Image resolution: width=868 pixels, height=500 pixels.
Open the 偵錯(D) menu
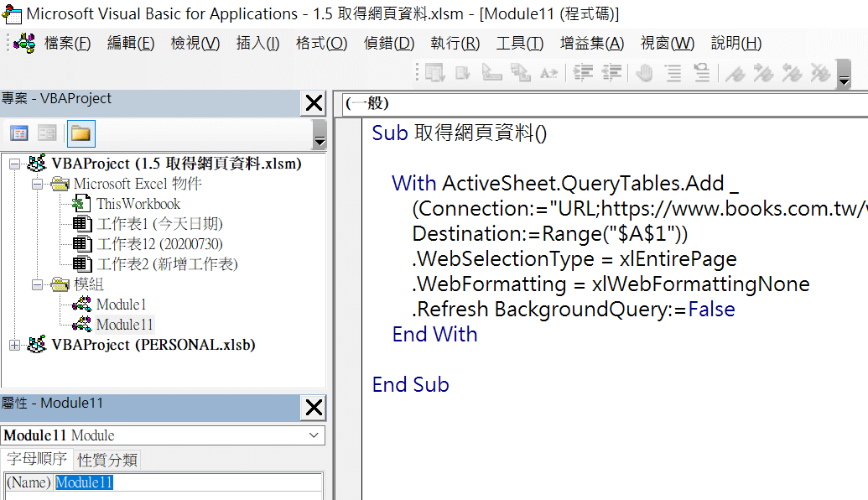[388, 43]
